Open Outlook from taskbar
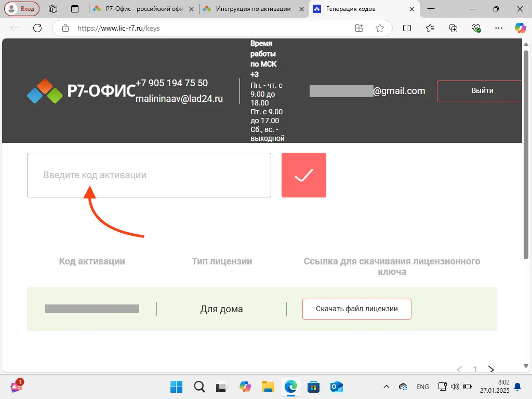Viewport: 532px width, 399px height. click(336, 387)
